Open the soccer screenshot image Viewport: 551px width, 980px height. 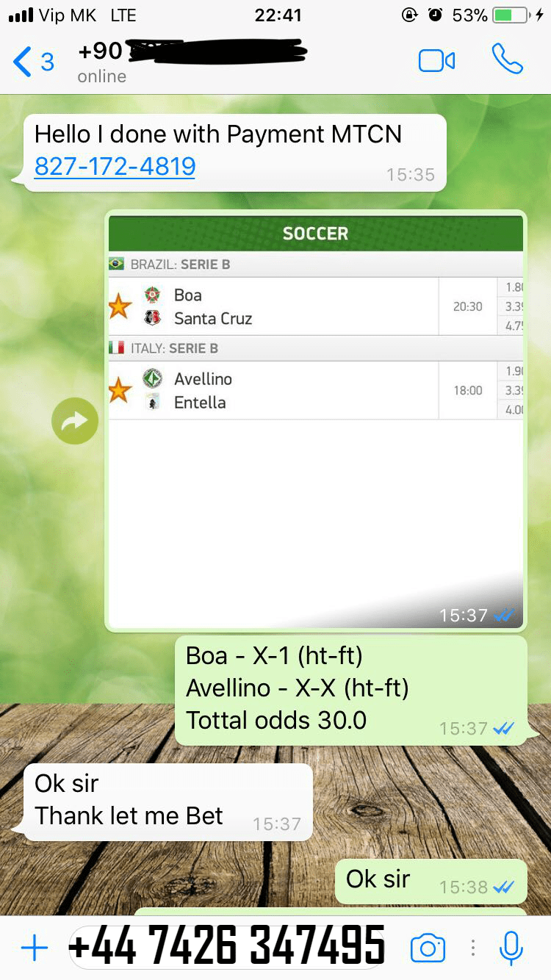coord(316,421)
